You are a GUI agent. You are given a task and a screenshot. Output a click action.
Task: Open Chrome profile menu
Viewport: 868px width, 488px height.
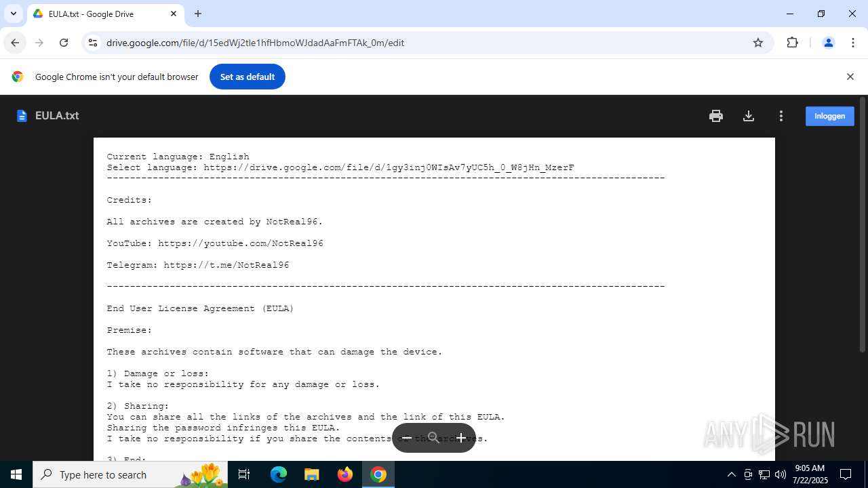[x=828, y=43]
